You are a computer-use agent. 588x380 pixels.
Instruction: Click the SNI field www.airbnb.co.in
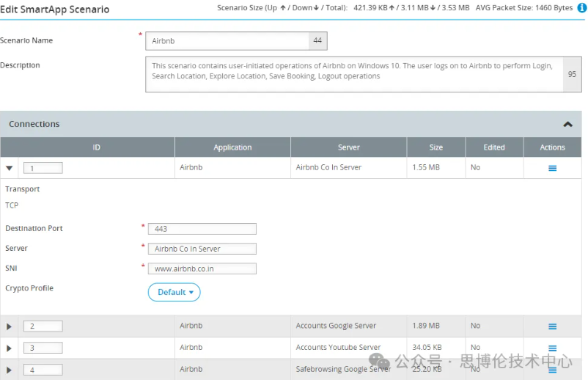pos(202,268)
